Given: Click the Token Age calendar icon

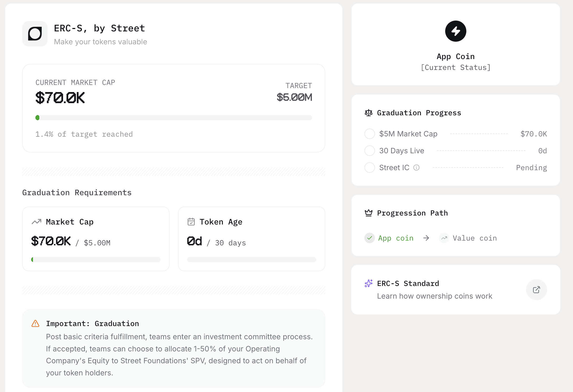Looking at the screenshot, I should click(191, 222).
